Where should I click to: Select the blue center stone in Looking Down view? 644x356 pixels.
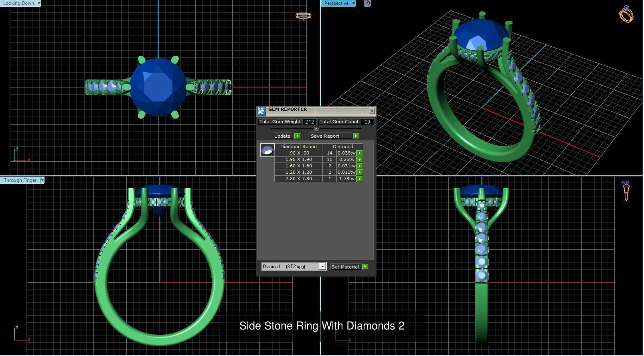pyautogui.click(x=158, y=87)
